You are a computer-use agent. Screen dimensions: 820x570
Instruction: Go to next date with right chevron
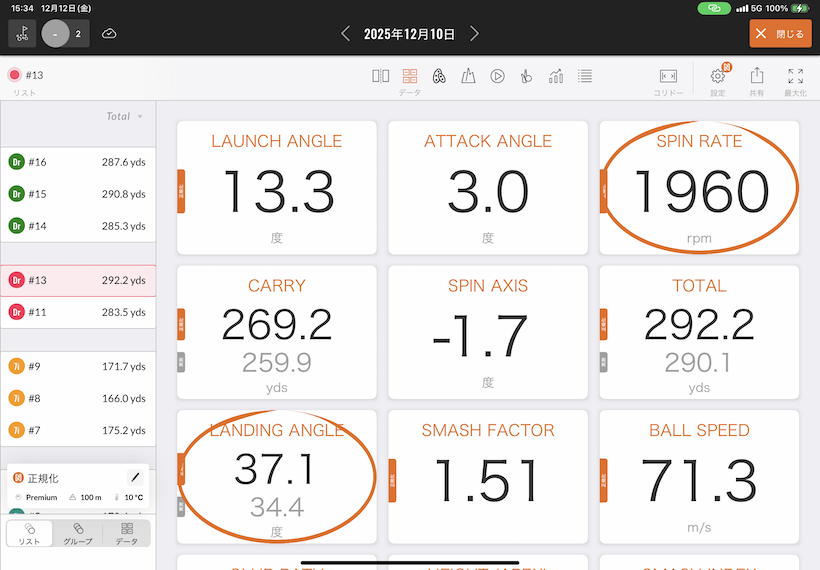click(x=475, y=34)
